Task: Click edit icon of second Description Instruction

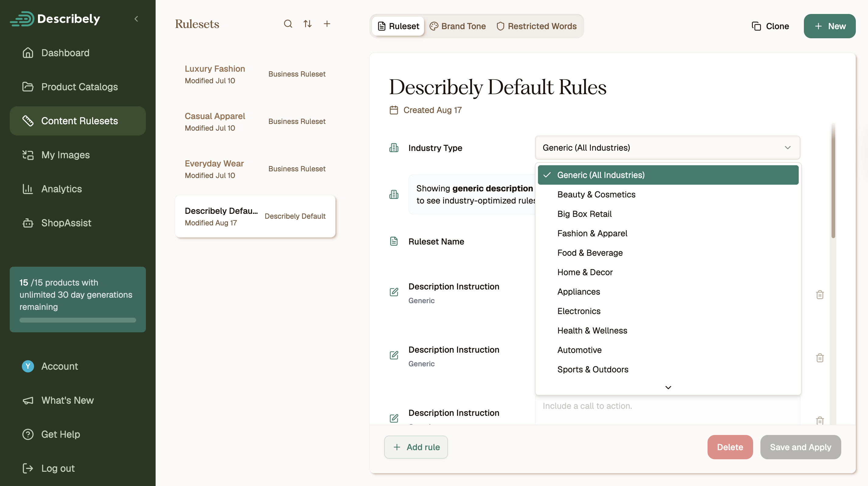Action: pyautogui.click(x=394, y=355)
